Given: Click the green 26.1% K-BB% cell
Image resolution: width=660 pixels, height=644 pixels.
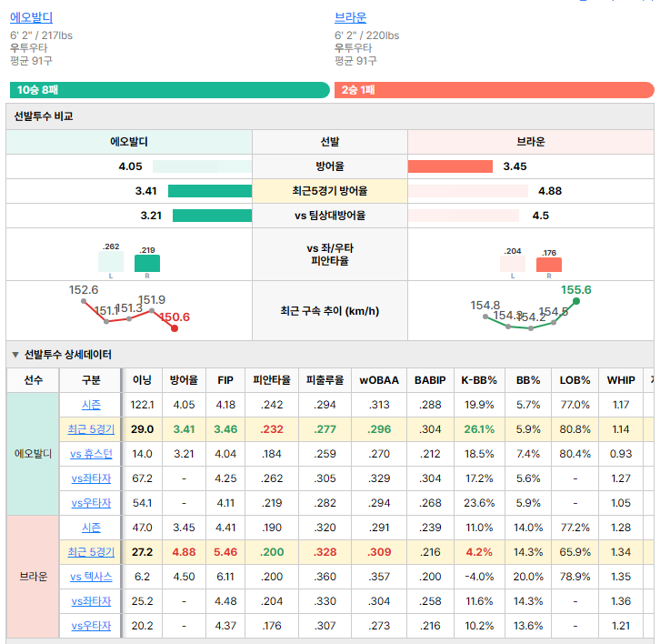Looking at the screenshot, I should click(479, 429).
